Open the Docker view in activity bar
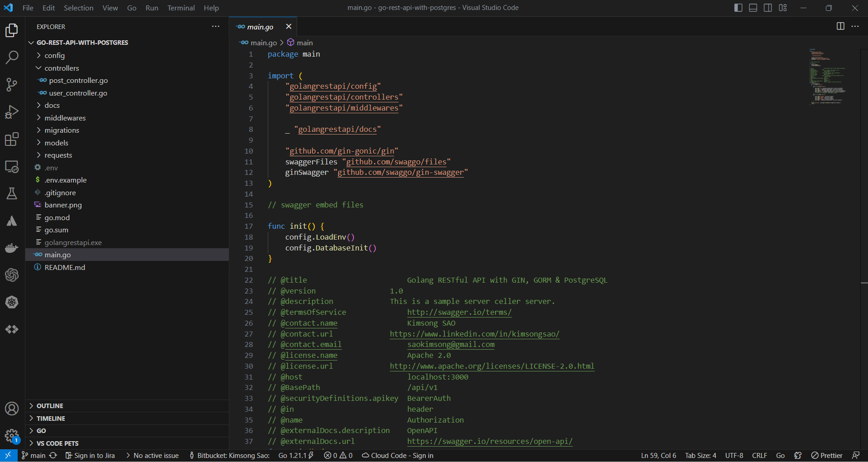 [12, 248]
